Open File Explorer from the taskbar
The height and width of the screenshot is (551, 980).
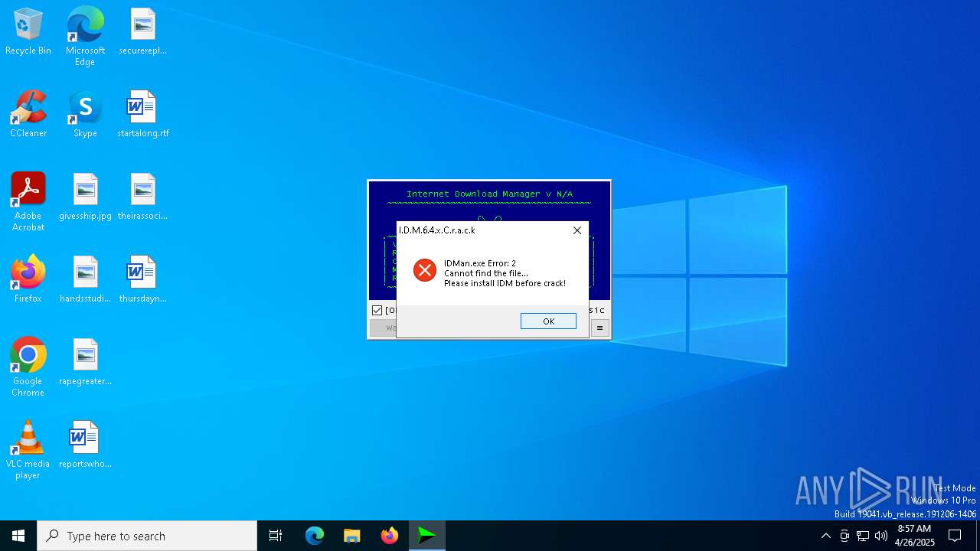click(x=352, y=536)
